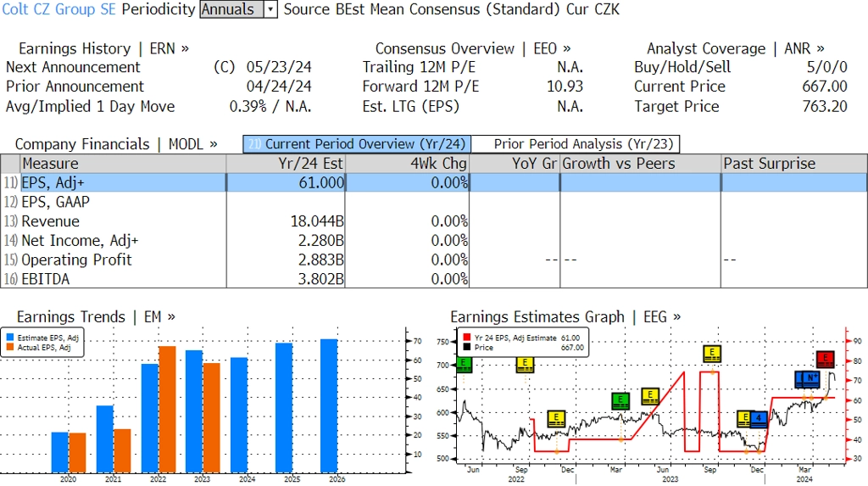
Task: Click the 2023 orange actual EPS bar
Action: 211,418
